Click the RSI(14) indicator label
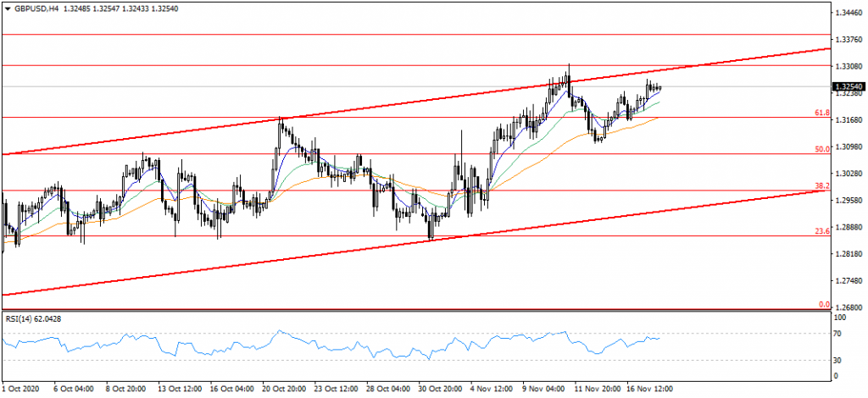The image size is (868, 398). (32, 318)
